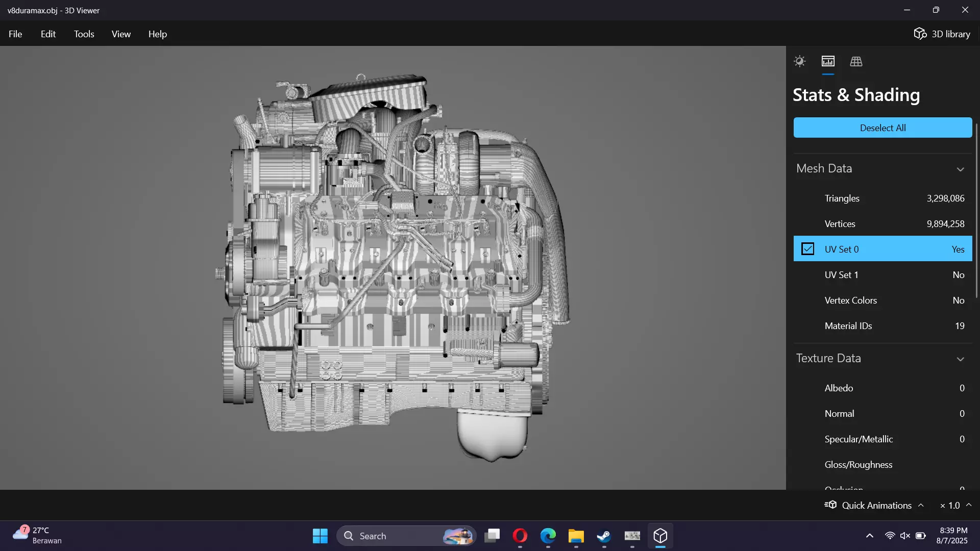Image resolution: width=980 pixels, height=551 pixels.
Task: Open the animation speed × 1.0 dropdown
Action: point(955,505)
